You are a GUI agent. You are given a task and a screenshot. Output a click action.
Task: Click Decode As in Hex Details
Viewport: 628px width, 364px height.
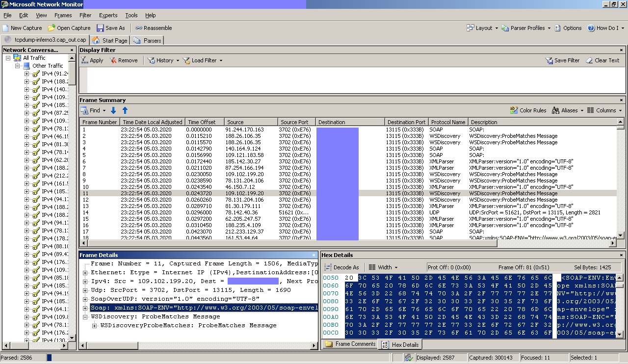pyautogui.click(x=341, y=267)
